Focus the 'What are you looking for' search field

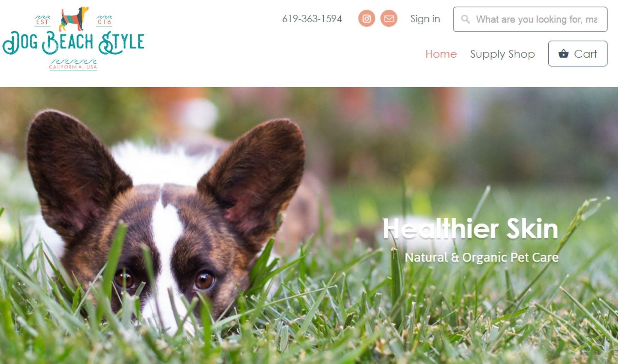[530, 19]
